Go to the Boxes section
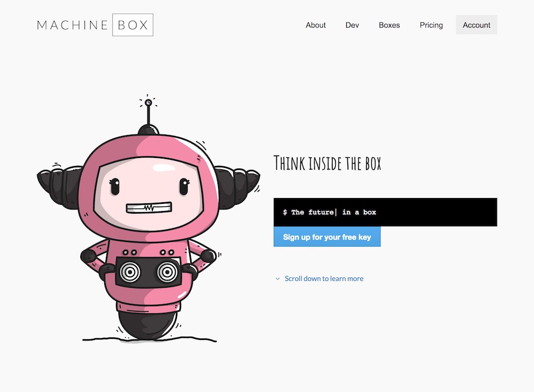534x392 pixels. tap(389, 25)
